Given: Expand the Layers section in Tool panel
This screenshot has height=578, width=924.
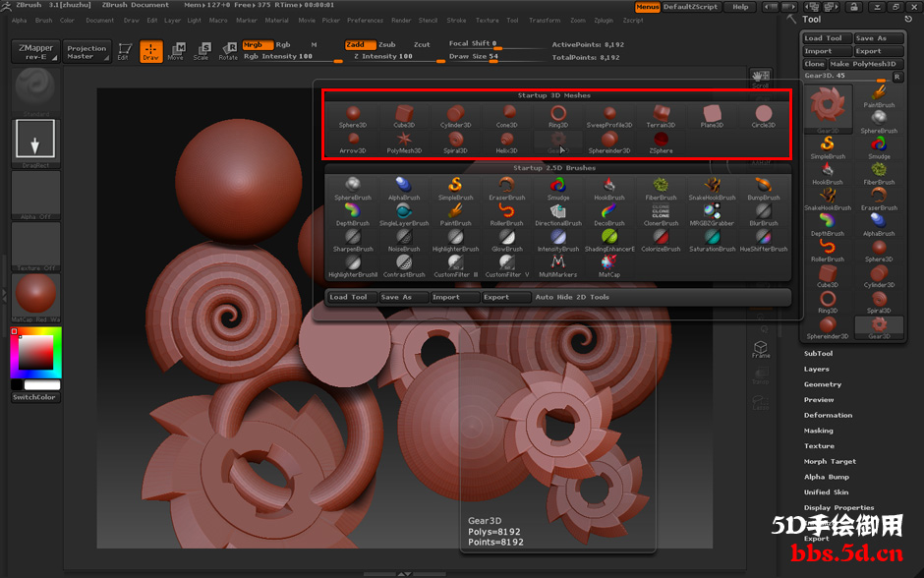Looking at the screenshot, I should tap(816, 369).
